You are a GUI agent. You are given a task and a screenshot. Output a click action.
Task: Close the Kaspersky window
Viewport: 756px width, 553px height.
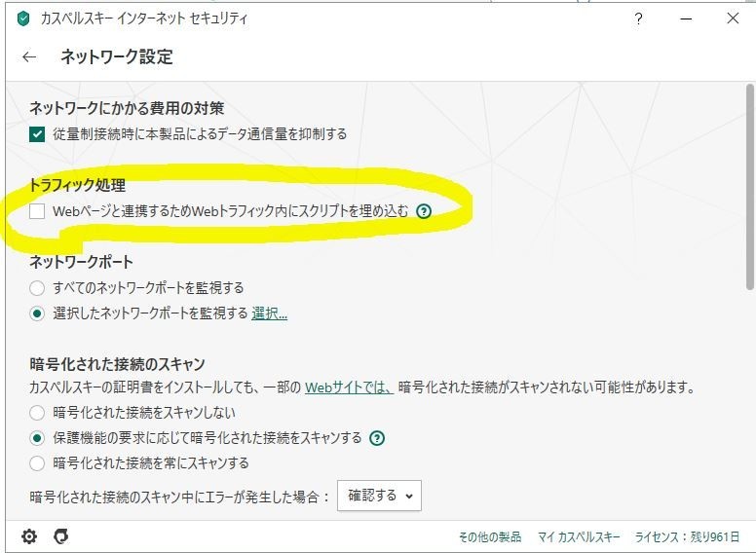[x=733, y=18]
